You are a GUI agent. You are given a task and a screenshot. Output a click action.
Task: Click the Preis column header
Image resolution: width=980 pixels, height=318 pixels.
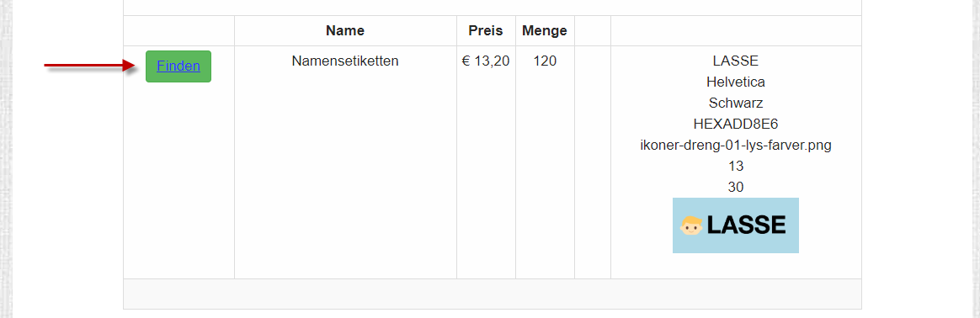(486, 30)
